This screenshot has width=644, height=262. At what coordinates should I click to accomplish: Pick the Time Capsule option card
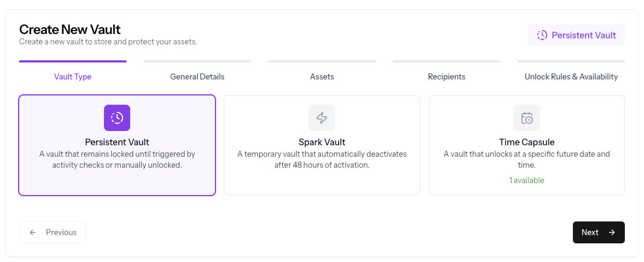[527, 145]
